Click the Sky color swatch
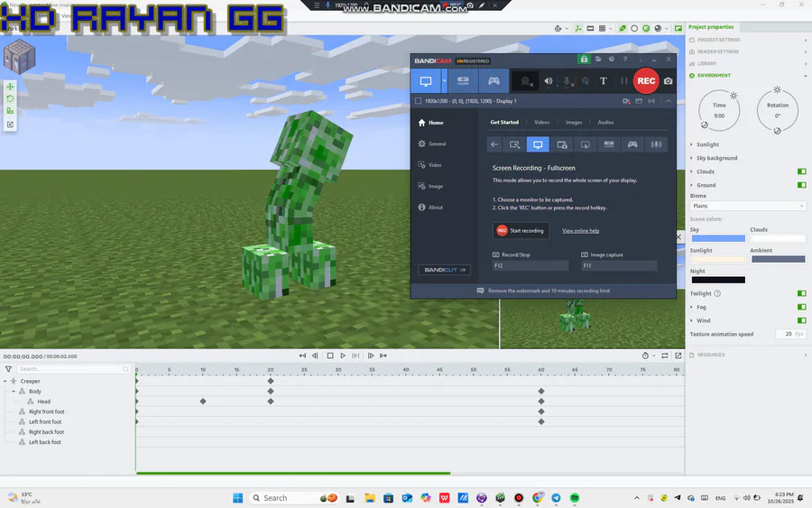812x508 pixels. coord(718,239)
